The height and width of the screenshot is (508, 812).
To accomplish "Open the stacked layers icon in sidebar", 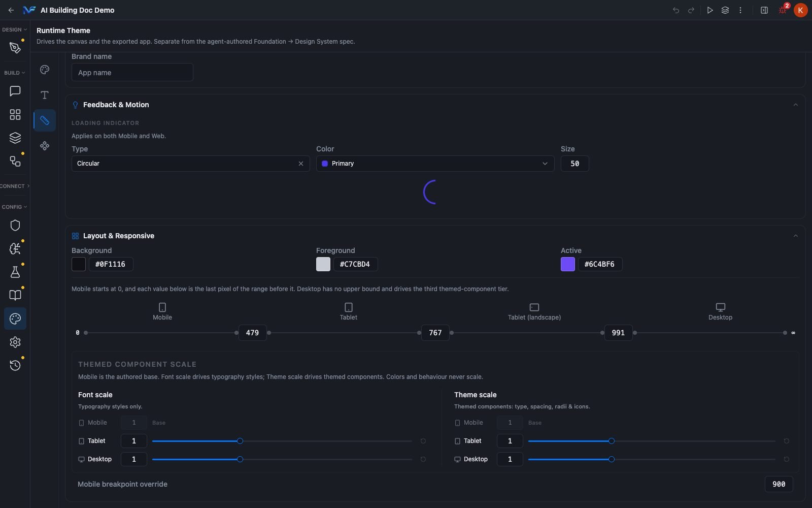I will pos(15,138).
